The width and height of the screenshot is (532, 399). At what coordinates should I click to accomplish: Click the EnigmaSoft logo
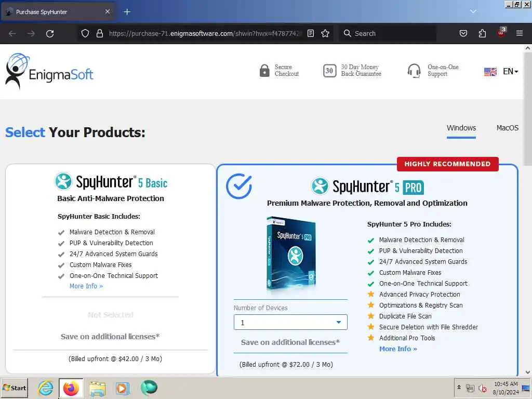[49, 71]
